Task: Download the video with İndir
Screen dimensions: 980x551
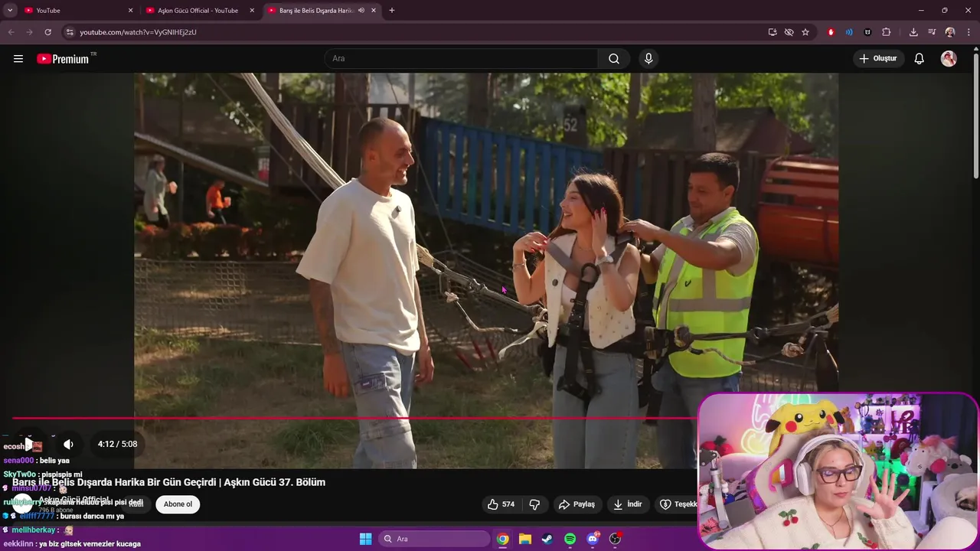Action: point(628,504)
